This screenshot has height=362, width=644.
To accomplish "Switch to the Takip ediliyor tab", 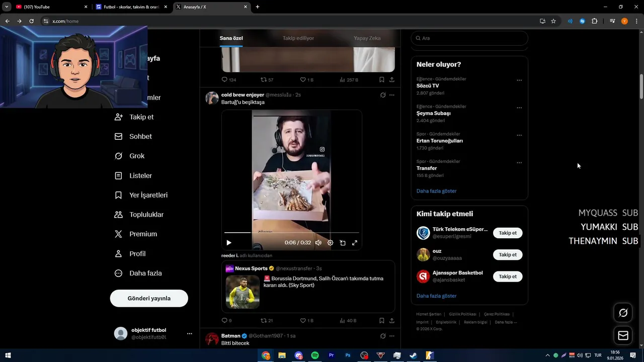I will point(298,38).
